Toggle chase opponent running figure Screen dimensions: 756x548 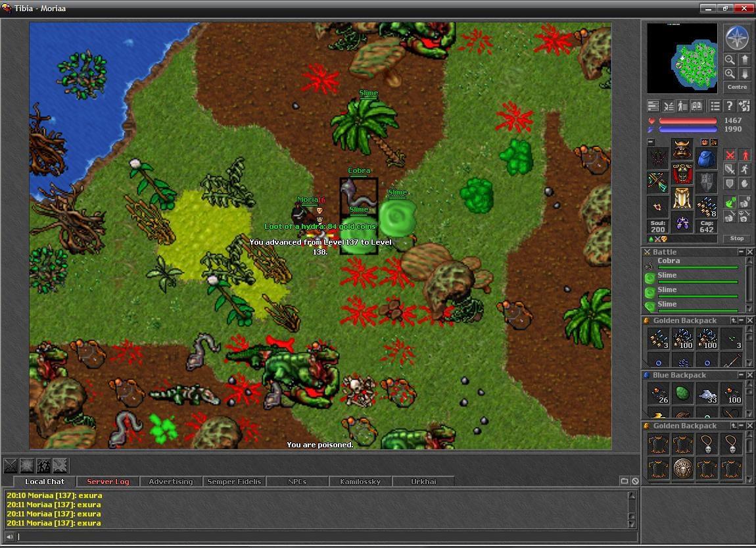[x=745, y=169]
